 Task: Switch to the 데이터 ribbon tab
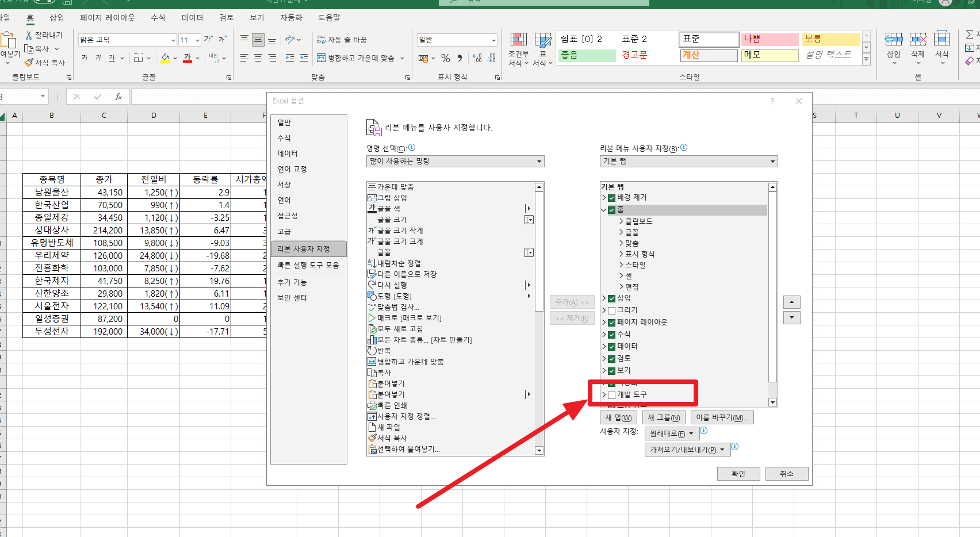[x=193, y=17]
